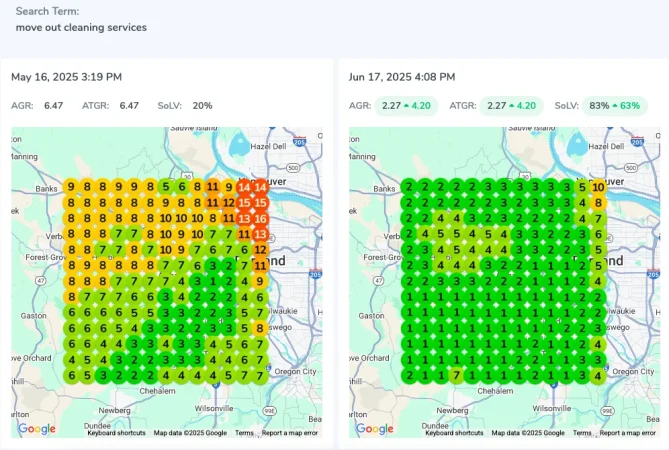Viewport: 669px width, 450px height.
Task: Click the Google logo on the right map
Action: 375,429
